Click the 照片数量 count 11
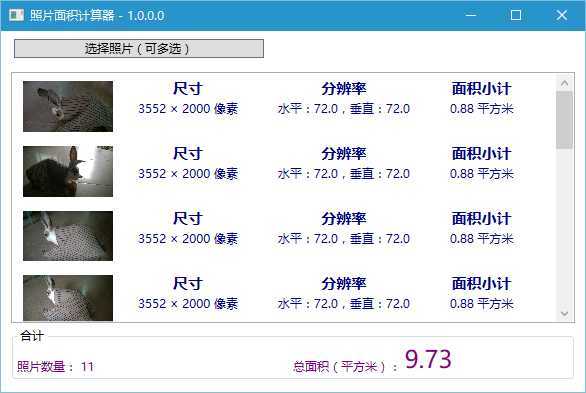Viewport: 586px width, 393px height. click(87, 366)
